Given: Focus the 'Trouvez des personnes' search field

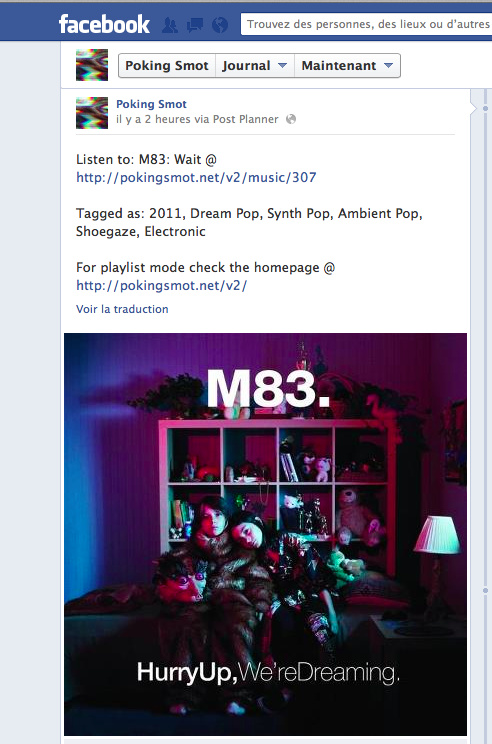Looking at the screenshot, I should (x=366, y=24).
